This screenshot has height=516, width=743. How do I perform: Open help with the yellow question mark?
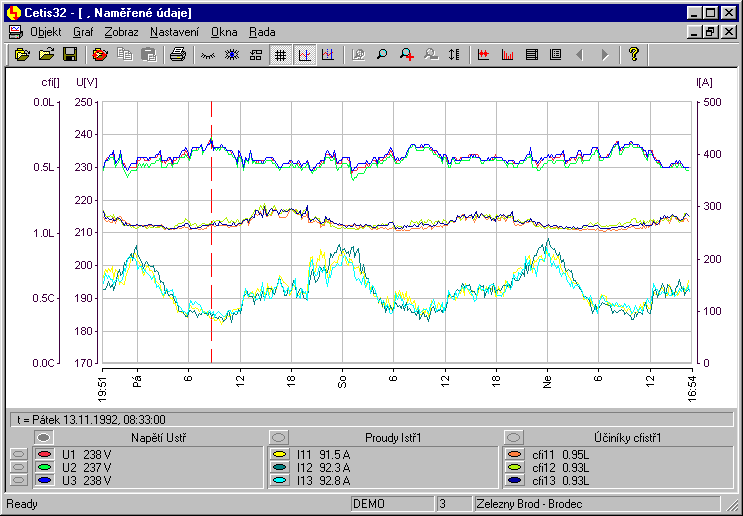(x=634, y=54)
